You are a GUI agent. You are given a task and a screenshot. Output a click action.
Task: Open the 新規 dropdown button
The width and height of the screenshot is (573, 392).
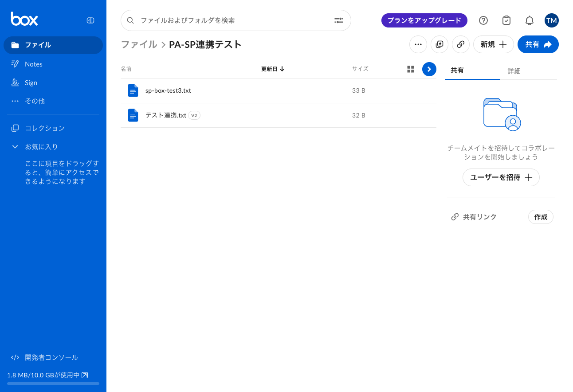494,44
